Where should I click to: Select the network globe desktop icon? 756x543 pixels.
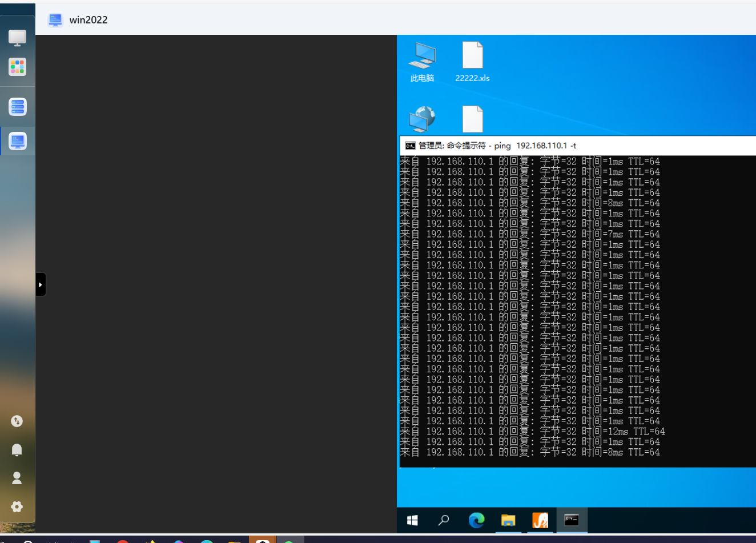tap(422, 120)
